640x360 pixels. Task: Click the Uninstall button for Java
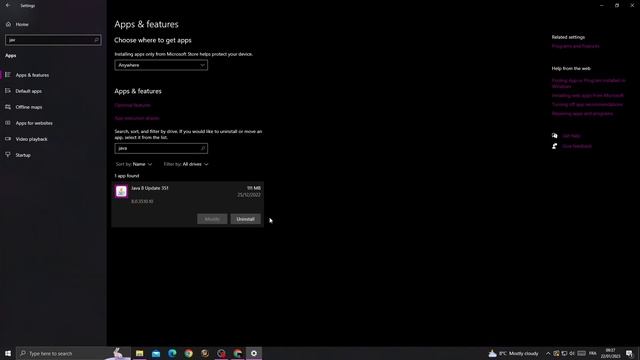point(245,219)
